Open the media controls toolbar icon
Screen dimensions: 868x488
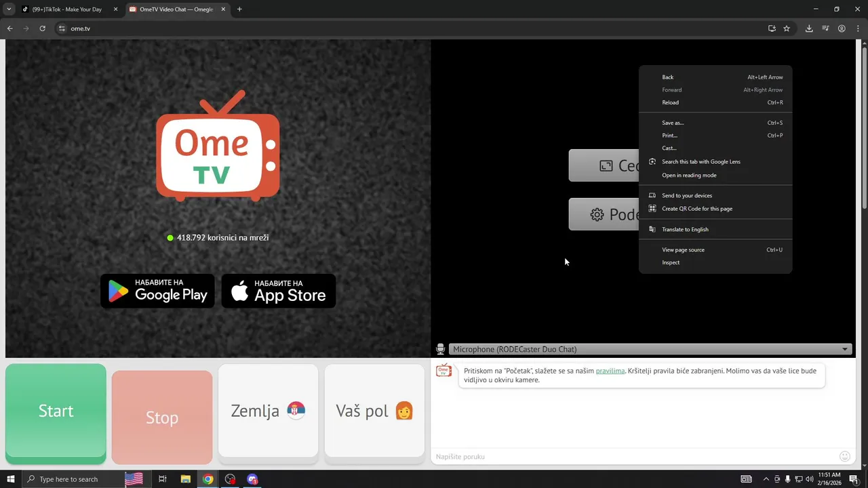[825, 28]
